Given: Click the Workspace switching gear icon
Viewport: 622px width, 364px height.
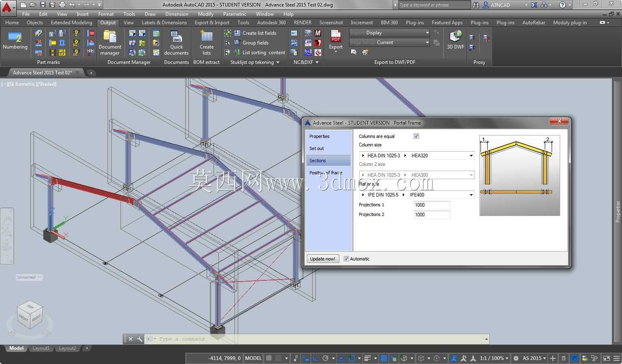Looking at the screenshot, I should 516,358.
